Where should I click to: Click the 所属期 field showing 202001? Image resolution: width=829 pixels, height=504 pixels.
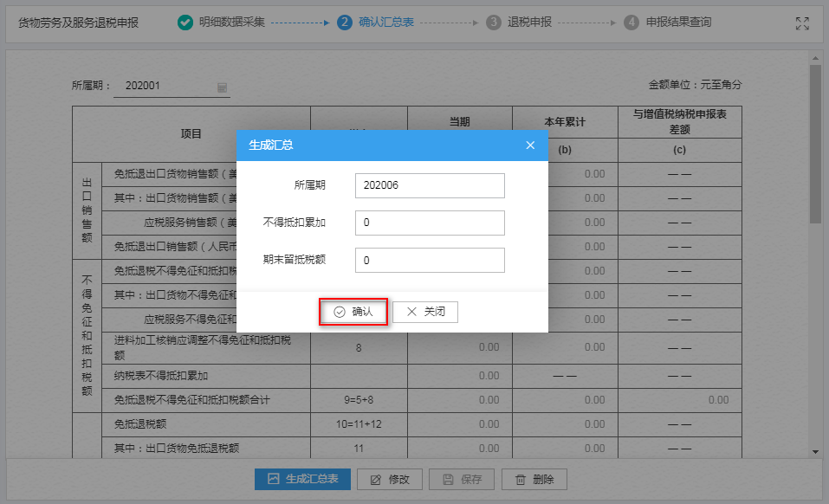point(172,86)
